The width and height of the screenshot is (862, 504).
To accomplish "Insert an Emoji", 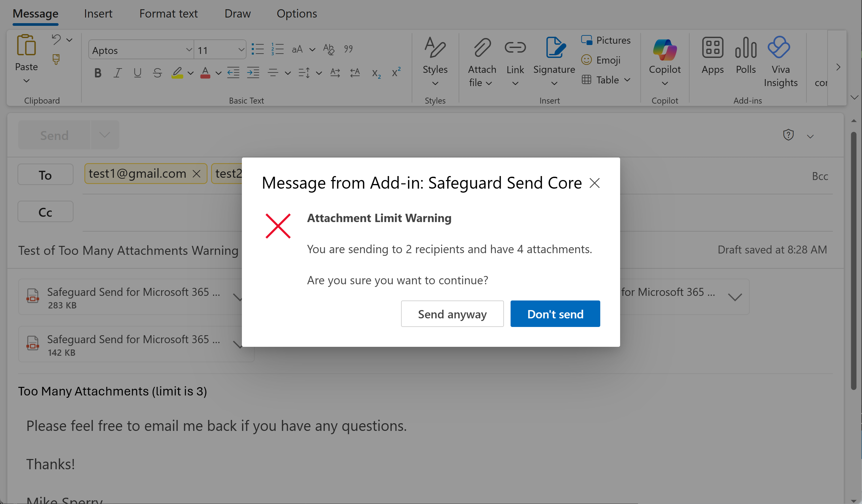I will [601, 60].
